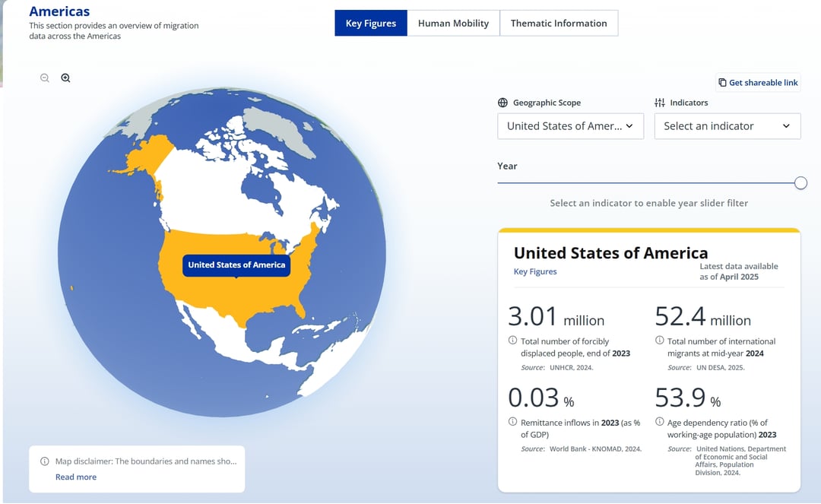Select the zoom-in magnifier icon
The height and width of the screenshot is (504, 821).
pyautogui.click(x=65, y=78)
